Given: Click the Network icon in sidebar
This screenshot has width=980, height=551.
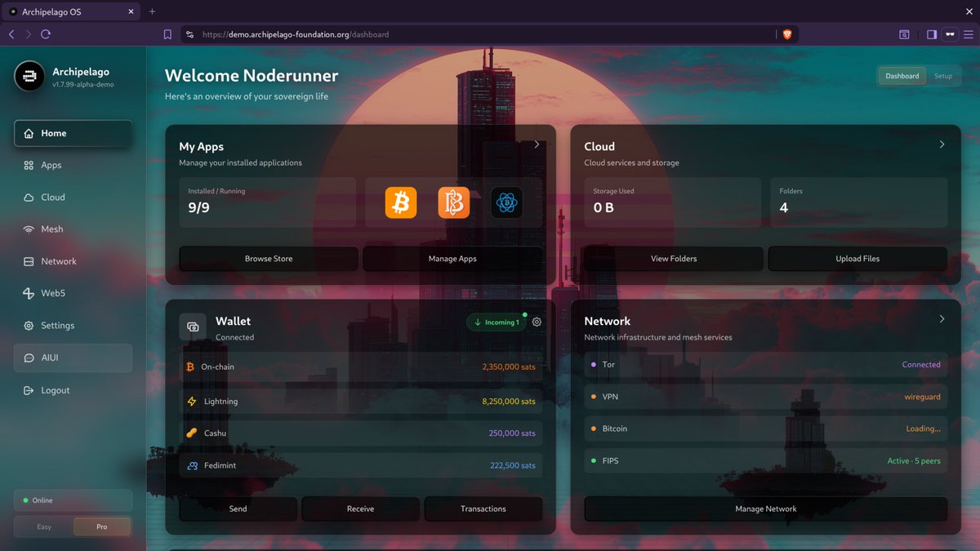Looking at the screenshot, I should (29, 262).
